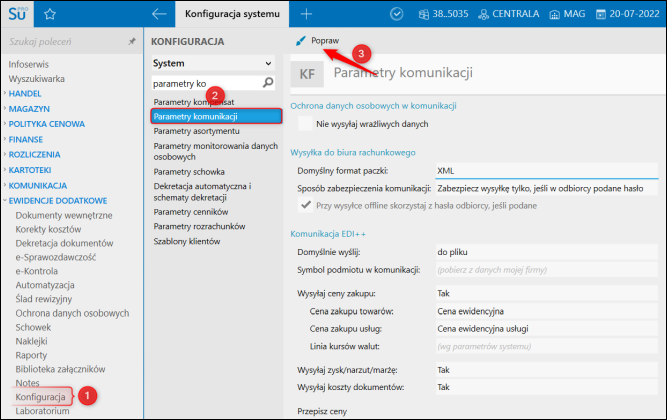Expand the POLITYKA CENOWA section
The height and width of the screenshot is (420, 667).
coord(46,124)
